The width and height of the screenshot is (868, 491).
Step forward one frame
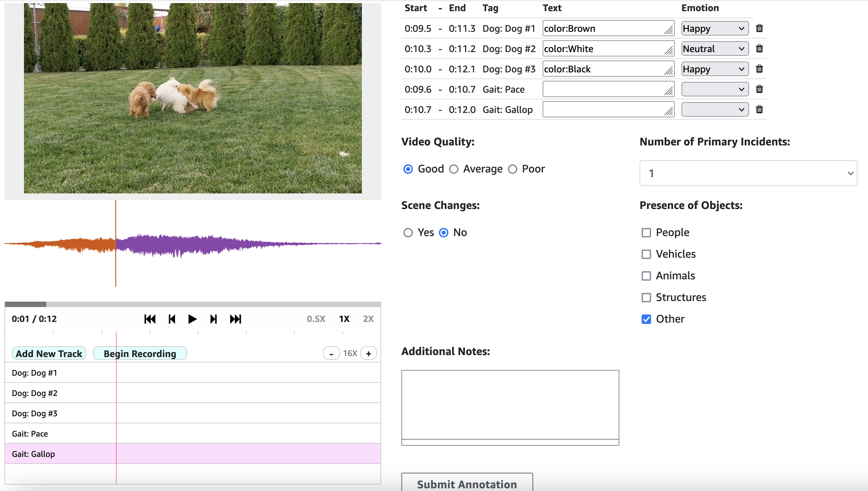point(213,319)
